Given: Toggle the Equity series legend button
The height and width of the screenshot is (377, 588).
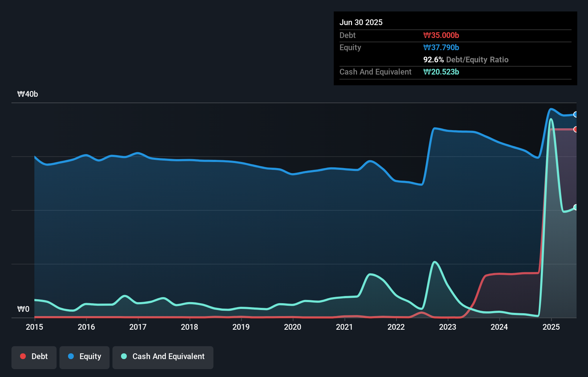Looking at the screenshot, I should pos(85,357).
